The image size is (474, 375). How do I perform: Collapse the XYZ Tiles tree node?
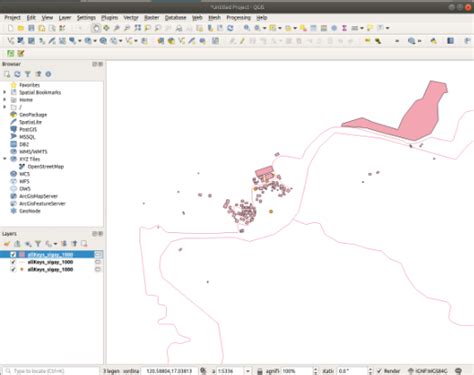[x=5, y=159]
